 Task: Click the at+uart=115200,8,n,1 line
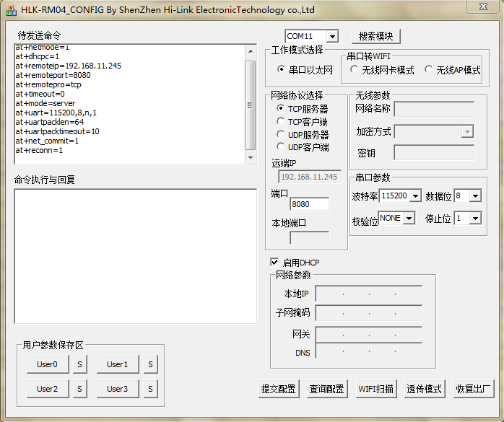[56, 113]
